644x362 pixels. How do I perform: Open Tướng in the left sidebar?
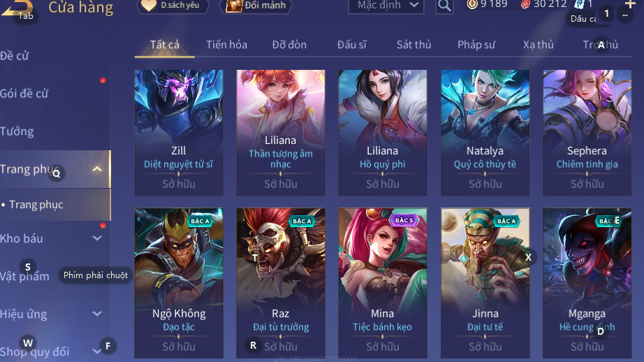(x=17, y=131)
